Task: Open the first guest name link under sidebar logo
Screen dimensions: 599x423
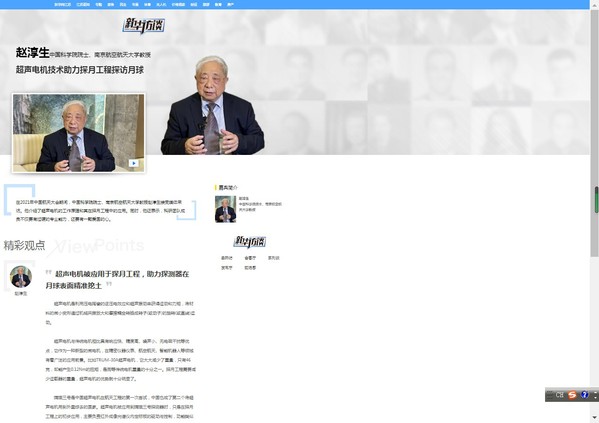Action: (227, 258)
